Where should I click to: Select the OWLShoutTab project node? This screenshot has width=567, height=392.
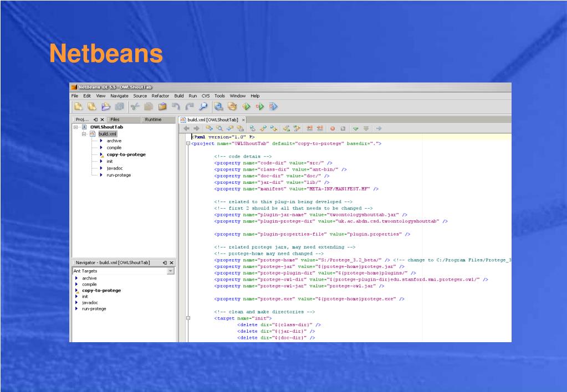coord(106,127)
